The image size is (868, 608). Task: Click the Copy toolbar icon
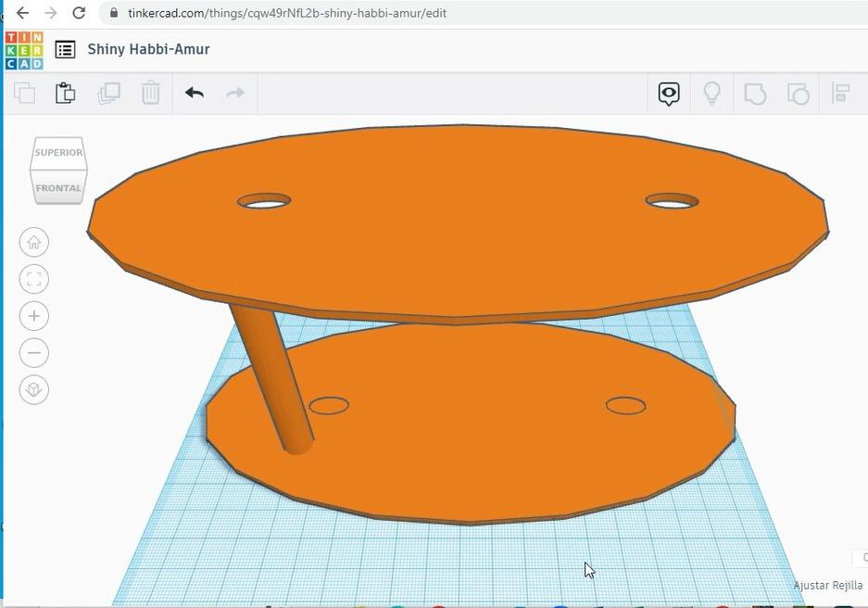[24, 93]
